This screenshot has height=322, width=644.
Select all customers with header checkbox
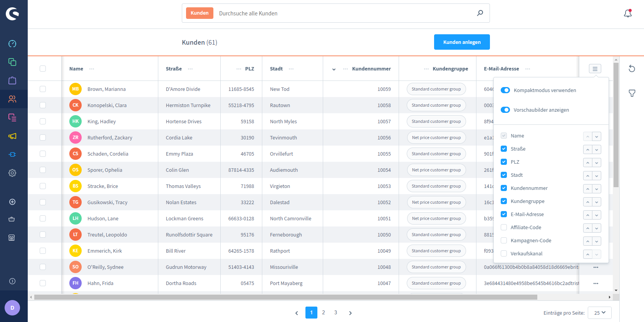click(x=43, y=69)
